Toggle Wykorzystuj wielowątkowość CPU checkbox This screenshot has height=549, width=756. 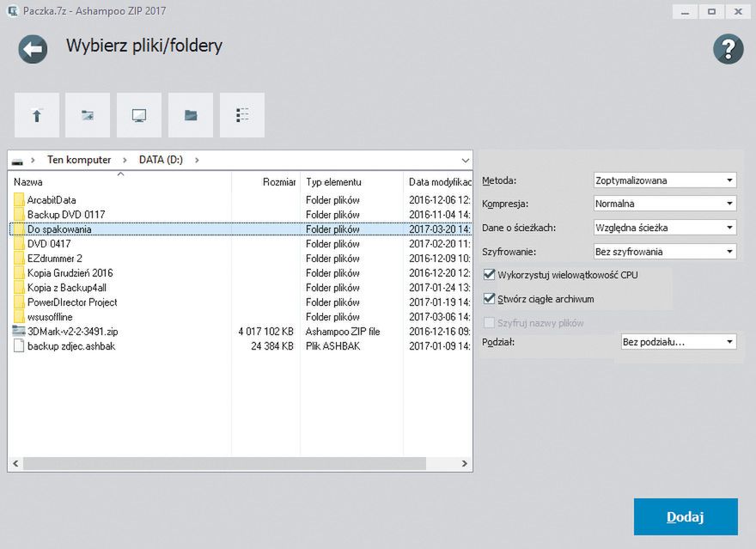click(x=489, y=275)
